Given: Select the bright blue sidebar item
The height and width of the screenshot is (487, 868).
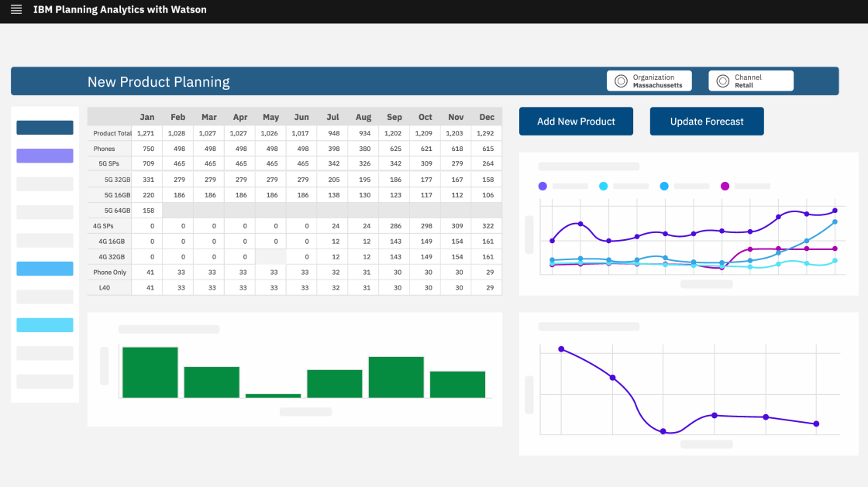Looking at the screenshot, I should coord(45,268).
